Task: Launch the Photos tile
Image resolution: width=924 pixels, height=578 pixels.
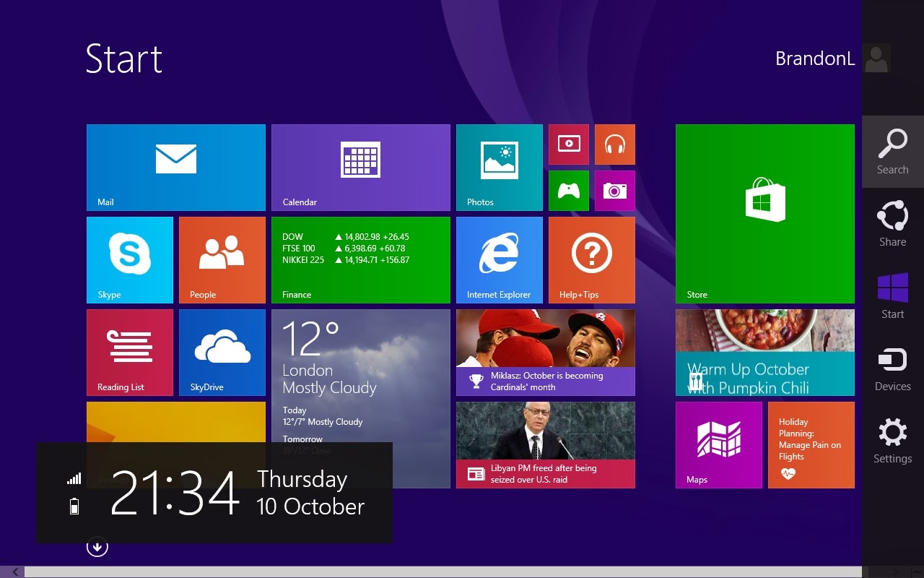Action: tap(500, 168)
